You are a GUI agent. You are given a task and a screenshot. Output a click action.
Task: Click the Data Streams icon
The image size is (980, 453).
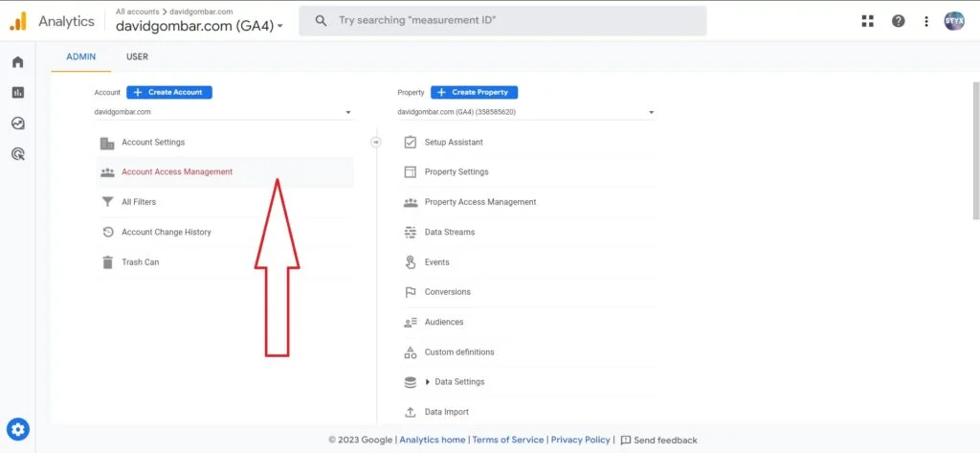410,232
